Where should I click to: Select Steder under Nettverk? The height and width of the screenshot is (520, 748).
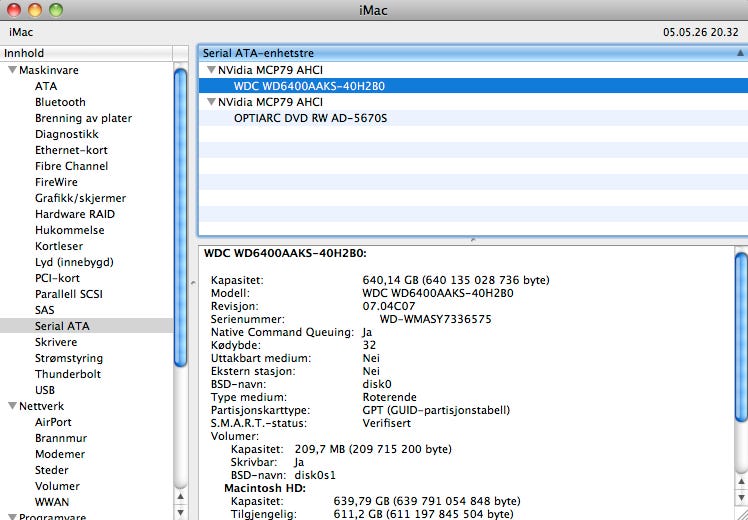(52, 470)
